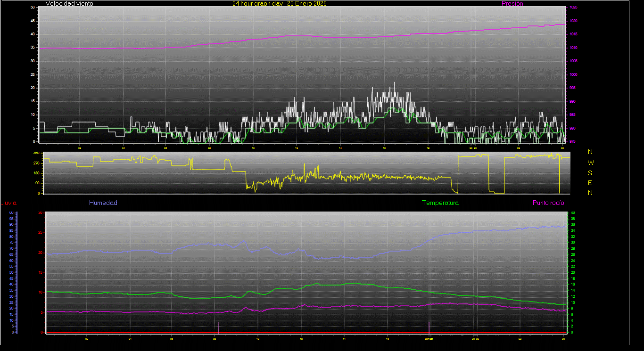Select the magenta 'Presión' legend label
Screen dimensions: 644x351
512,3
